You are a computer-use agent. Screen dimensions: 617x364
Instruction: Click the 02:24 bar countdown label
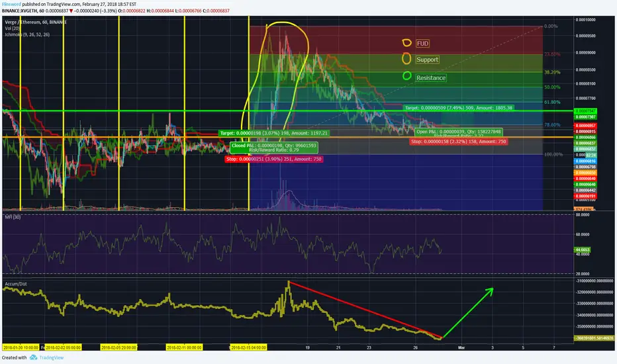click(x=591, y=155)
